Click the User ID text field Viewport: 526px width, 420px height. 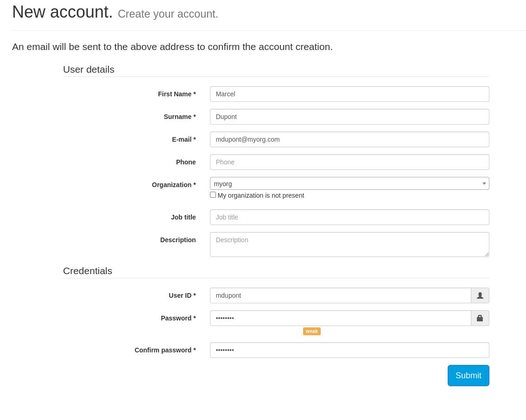pos(341,295)
